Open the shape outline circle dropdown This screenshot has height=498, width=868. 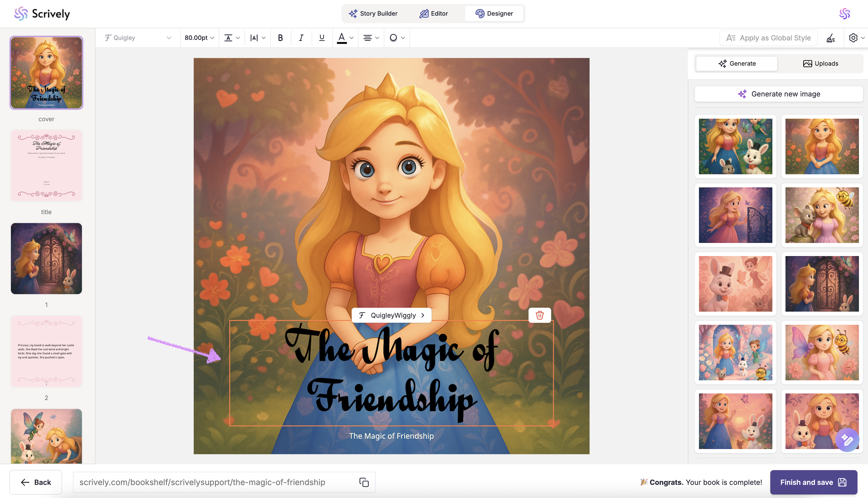coord(397,38)
